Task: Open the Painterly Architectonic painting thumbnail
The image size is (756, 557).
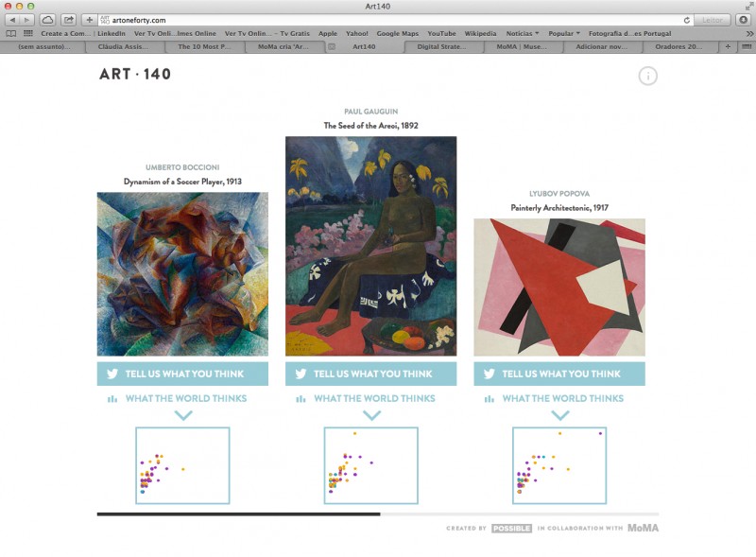Action: coord(559,287)
